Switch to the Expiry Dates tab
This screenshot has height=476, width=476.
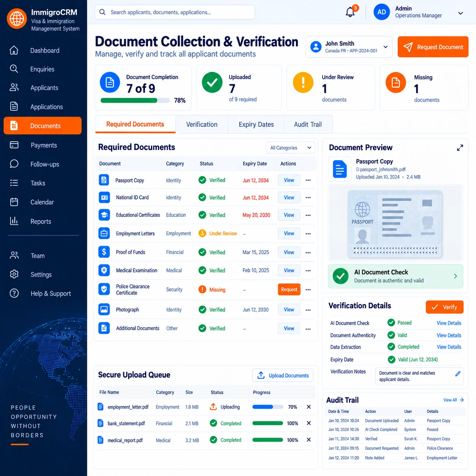point(256,125)
